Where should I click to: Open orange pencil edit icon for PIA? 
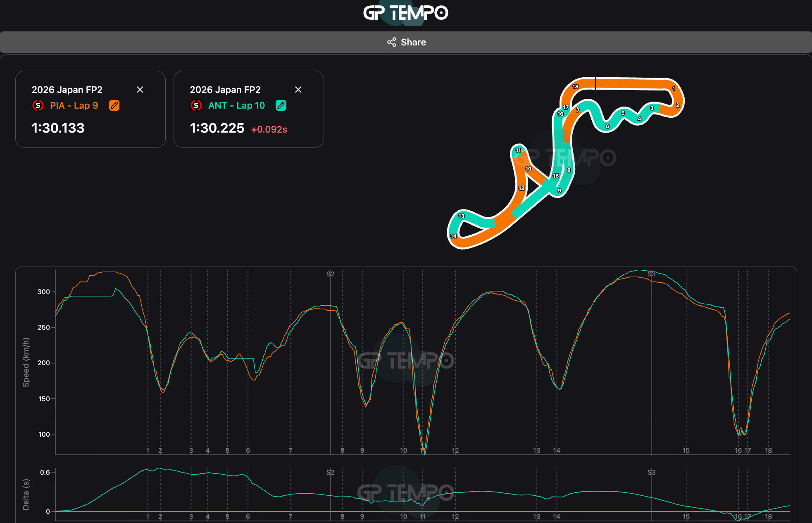pos(114,105)
